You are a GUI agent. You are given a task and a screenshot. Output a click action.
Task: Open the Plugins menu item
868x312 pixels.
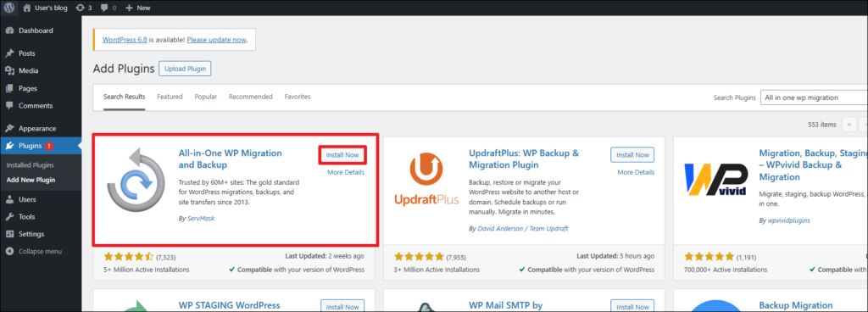coord(41,146)
